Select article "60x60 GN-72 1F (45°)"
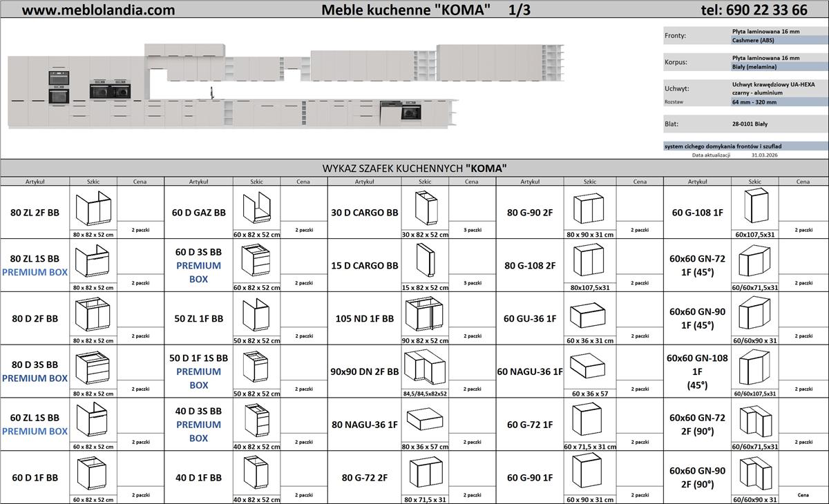The height and width of the screenshot is (504, 829). [698, 266]
